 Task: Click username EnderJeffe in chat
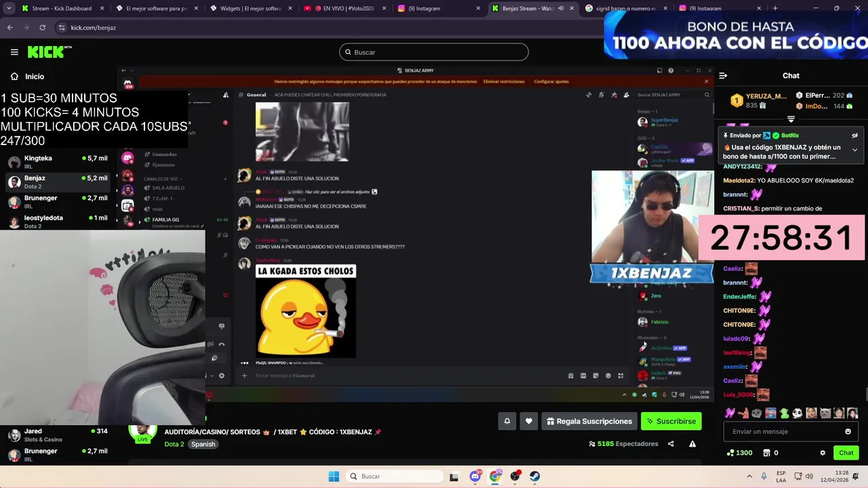tap(739, 297)
